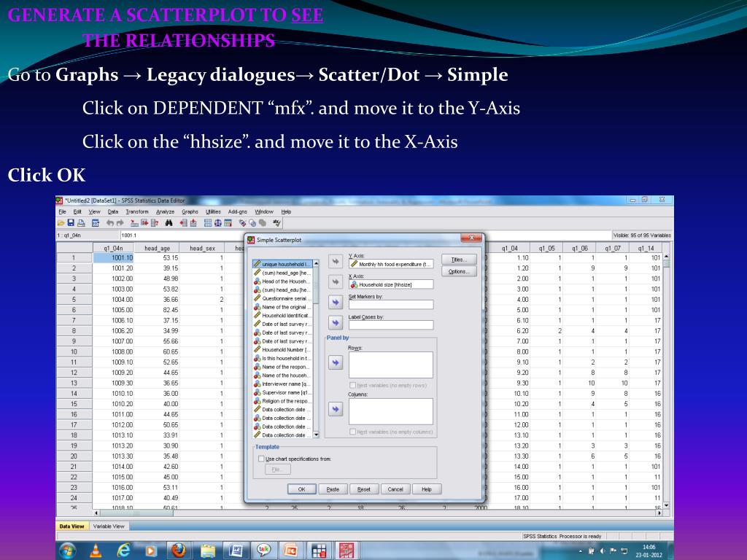Open the Transform menu
The image size is (747, 560).
pyautogui.click(x=136, y=211)
